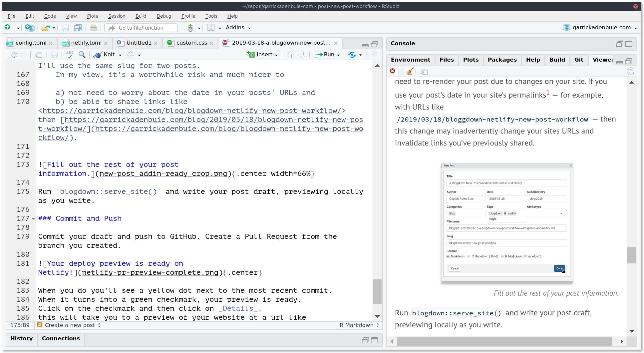Click the editor vertical scrollbar thumb
Image resolution: width=644 pixels, height=353 pixels.
pos(377,291)
